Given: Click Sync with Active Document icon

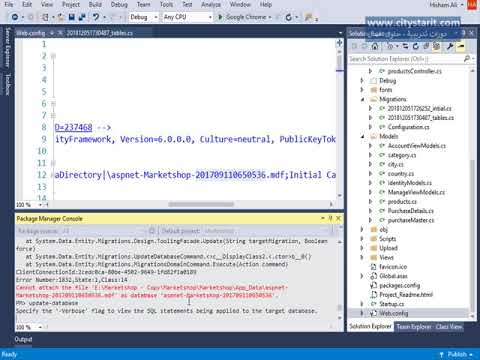Looking at the screenshot, I should click(405, 46).
